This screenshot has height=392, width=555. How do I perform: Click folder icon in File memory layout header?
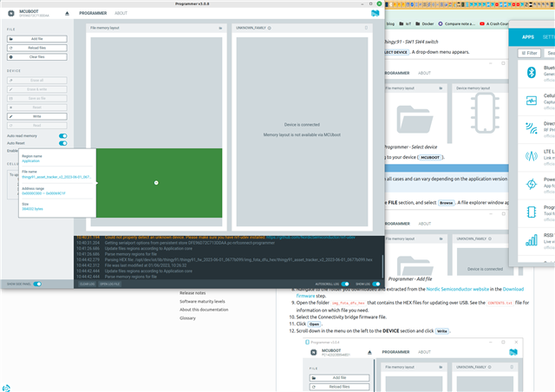(220, 28)
